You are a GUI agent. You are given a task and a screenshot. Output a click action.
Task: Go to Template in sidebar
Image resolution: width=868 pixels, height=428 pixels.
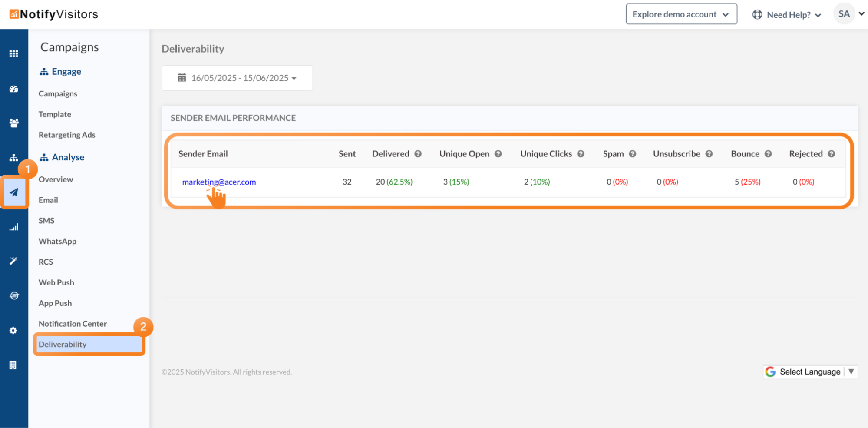55,114
